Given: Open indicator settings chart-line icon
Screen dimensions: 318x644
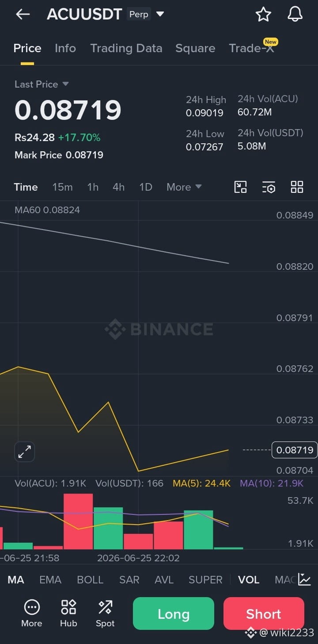Looking at the screenshot, I should [305, 579].
